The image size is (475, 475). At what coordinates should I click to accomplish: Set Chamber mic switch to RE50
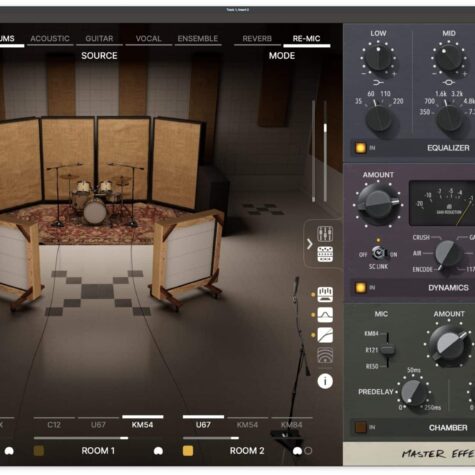tap(372, 366)
